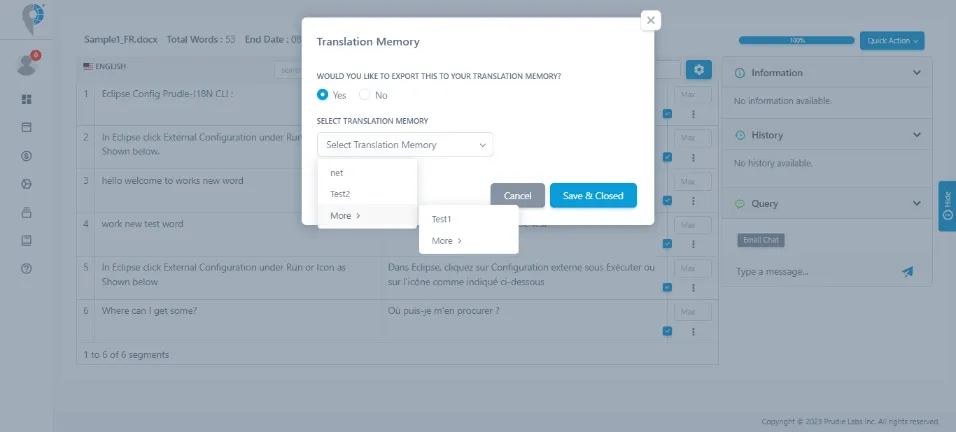Open the blue settings gear button
The width and height of the screenshot is (956, 432).
[699, 69]
